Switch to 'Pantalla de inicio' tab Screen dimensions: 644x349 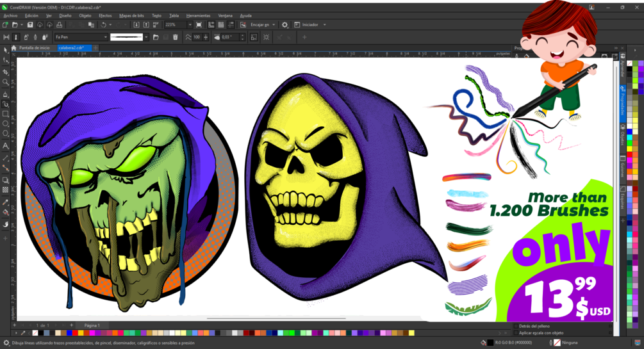(34, 48)
